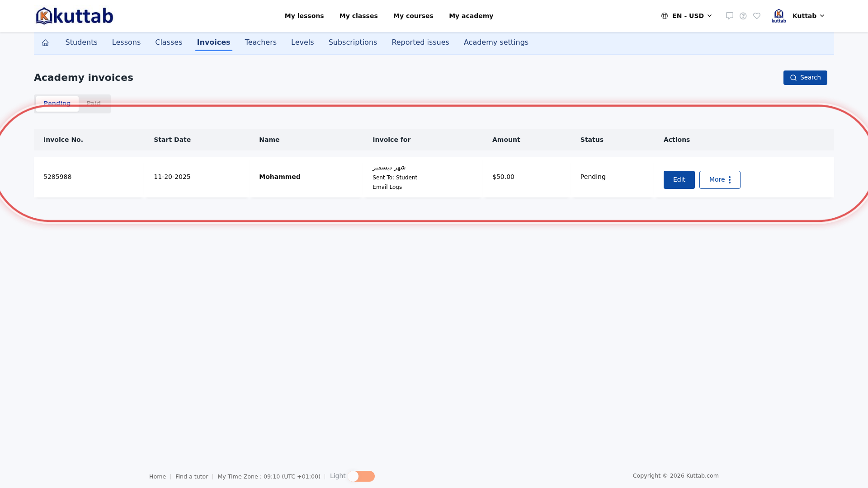The height and width of the screenshot is (488, 868).
Task: Expand the Kuttab account menu
Action: pos(808,16)
